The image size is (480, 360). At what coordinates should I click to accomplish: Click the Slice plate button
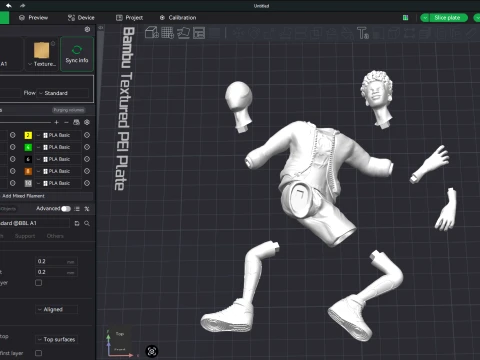pyautogui.click(x=447, y=18)
